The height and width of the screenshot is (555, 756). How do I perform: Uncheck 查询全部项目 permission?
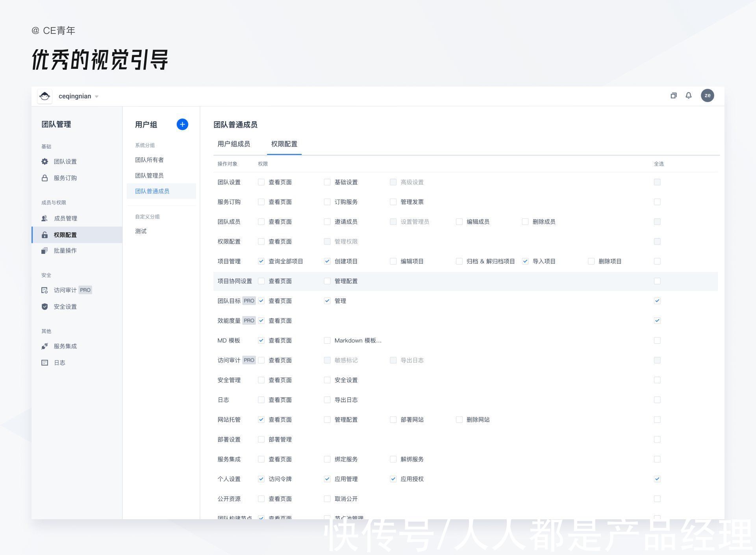click(x=261, y=261)
